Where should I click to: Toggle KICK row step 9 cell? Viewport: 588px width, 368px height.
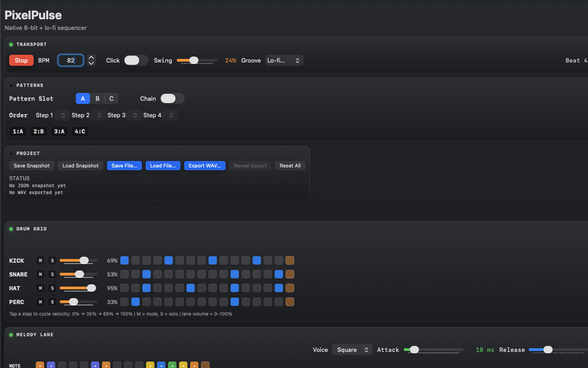[x=213, y=260]
